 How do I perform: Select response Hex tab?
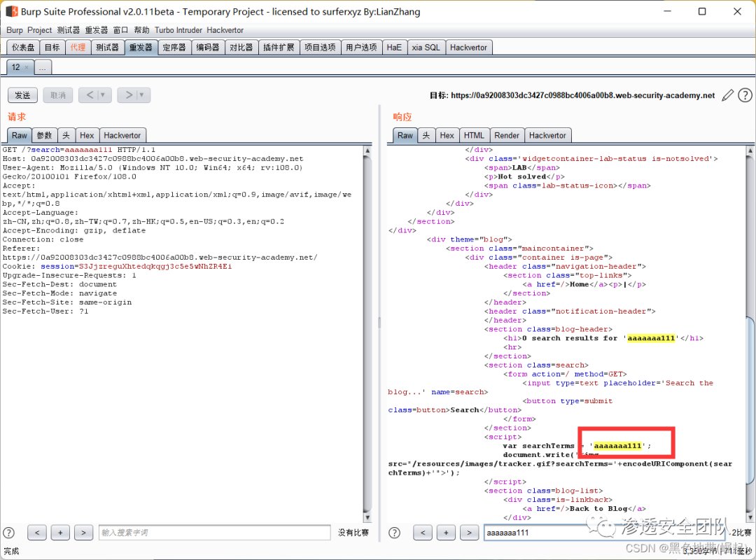(447, 136)
